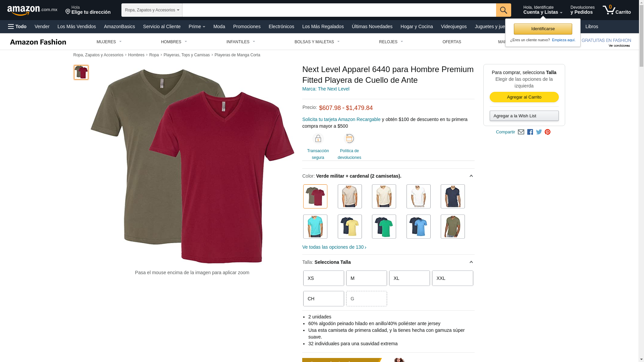Share product on Pinterest icon
The width and height of the screenshot is (644, 362).
[547, 132]
